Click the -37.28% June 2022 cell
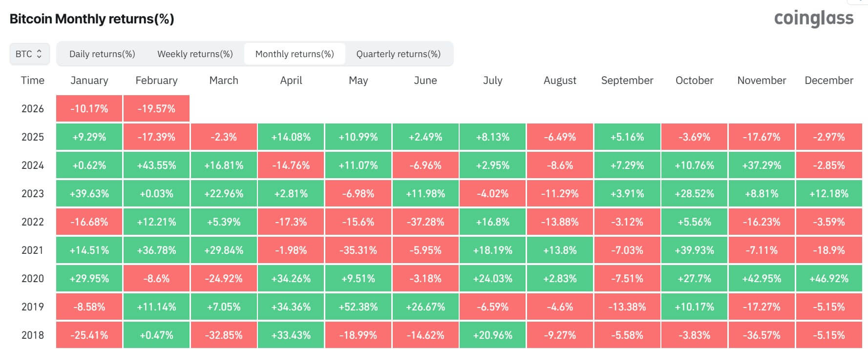This screenshot has height=349, width=868. 425,222
